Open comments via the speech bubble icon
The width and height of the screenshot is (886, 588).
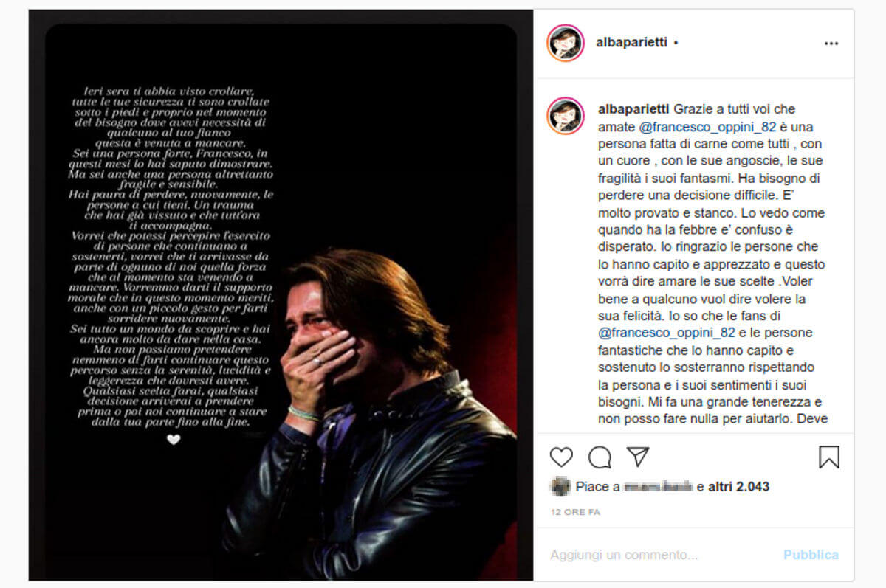(600, 457)
